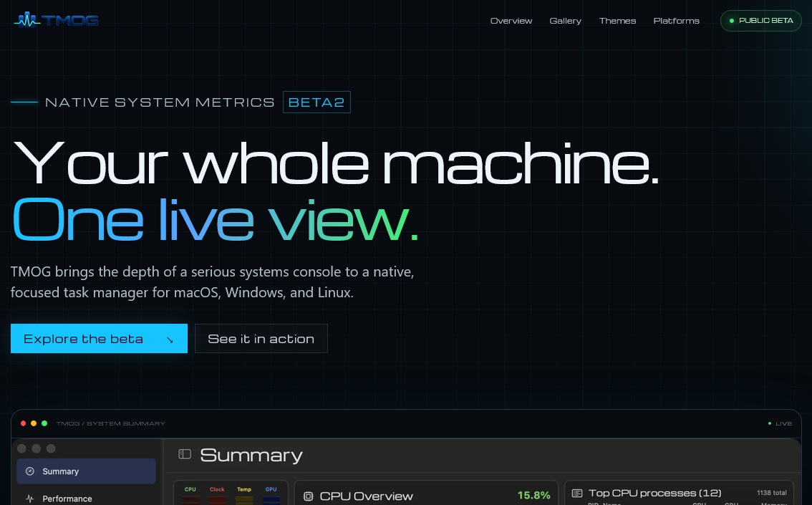The height and width of the screenshot is (505, 812).
Task: Click the pulse icon beside Performance
Action: tap(30, 499)
